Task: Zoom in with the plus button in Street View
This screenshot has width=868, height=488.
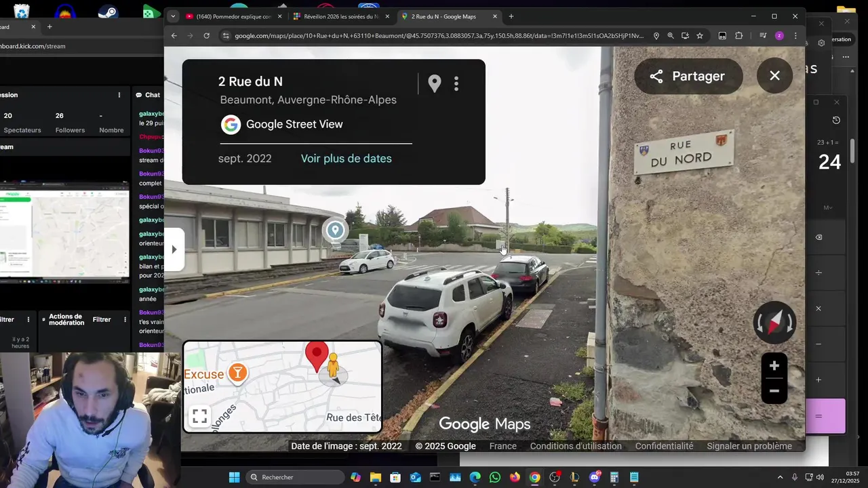Action: coord(774,366)
